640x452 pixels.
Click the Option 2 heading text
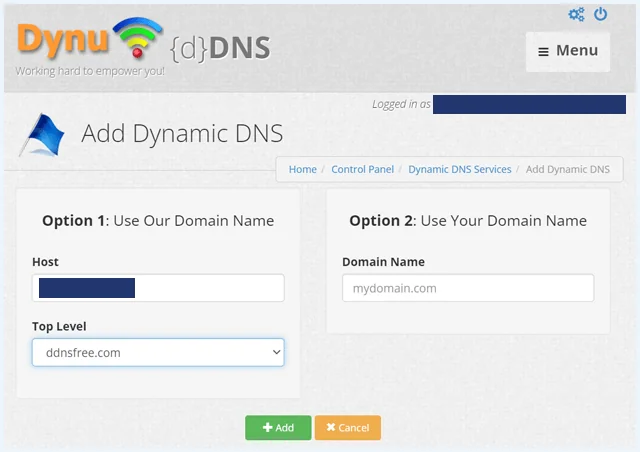(x=468, y=221)
